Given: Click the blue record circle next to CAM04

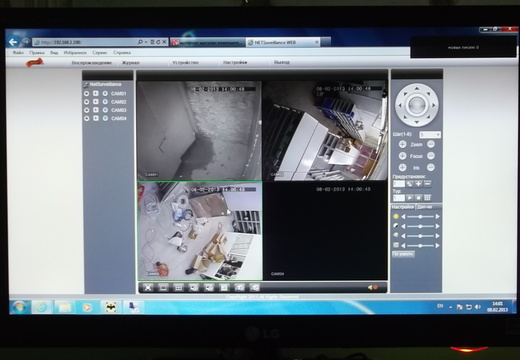Looking at the screenshot, I should click(105, 118).
